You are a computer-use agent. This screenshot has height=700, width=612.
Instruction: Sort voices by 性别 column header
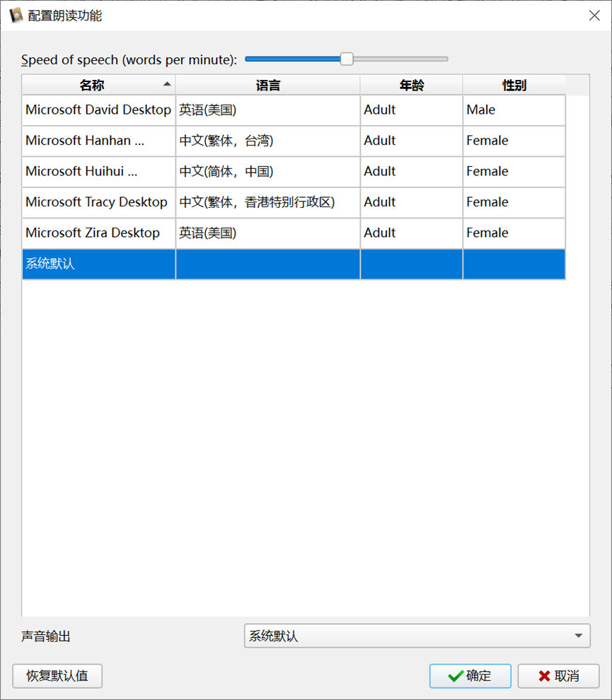coord(514,85)
